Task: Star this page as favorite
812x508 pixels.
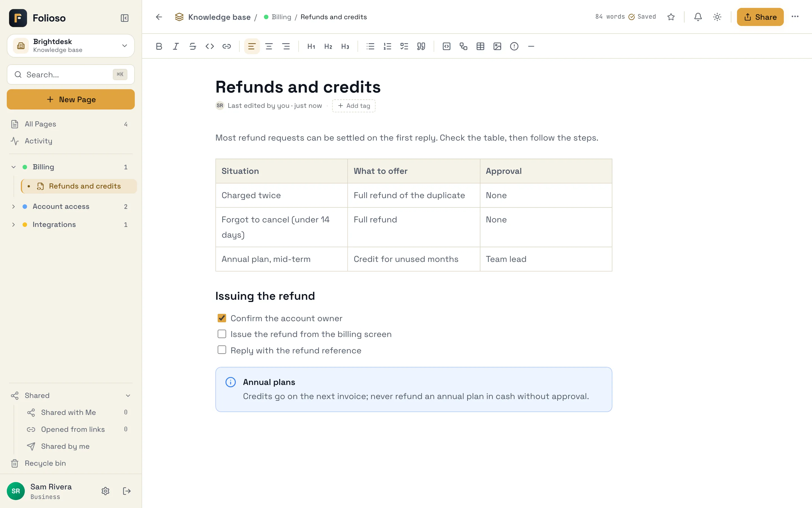Action: 671,17
